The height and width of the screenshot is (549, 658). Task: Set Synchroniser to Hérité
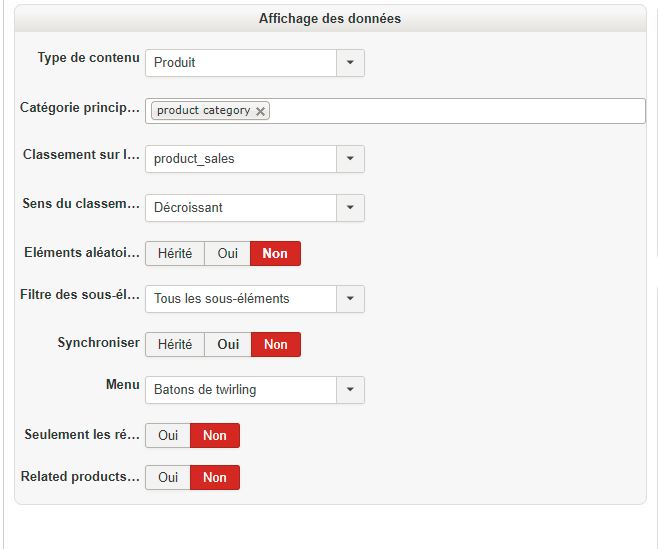tap(175, 344)
